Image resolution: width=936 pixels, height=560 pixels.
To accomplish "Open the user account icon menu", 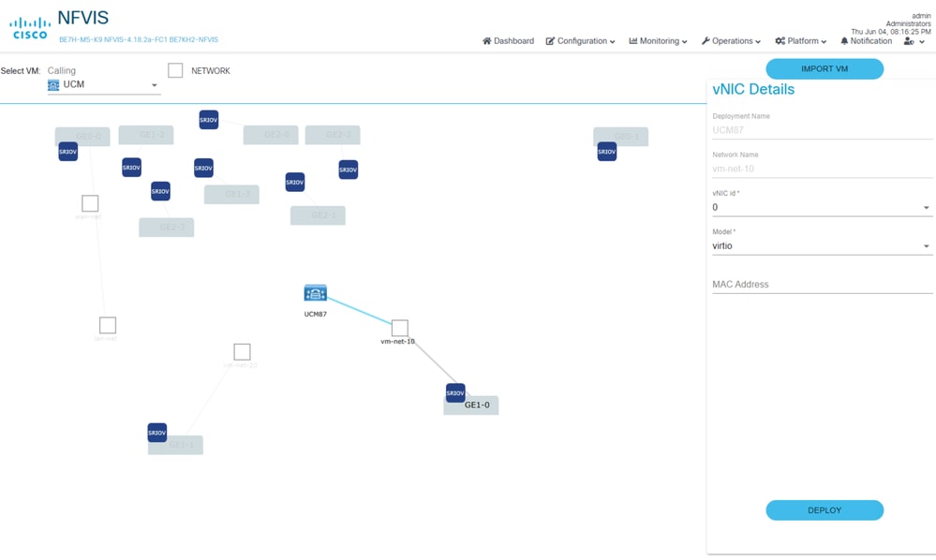I will (914, 41).
